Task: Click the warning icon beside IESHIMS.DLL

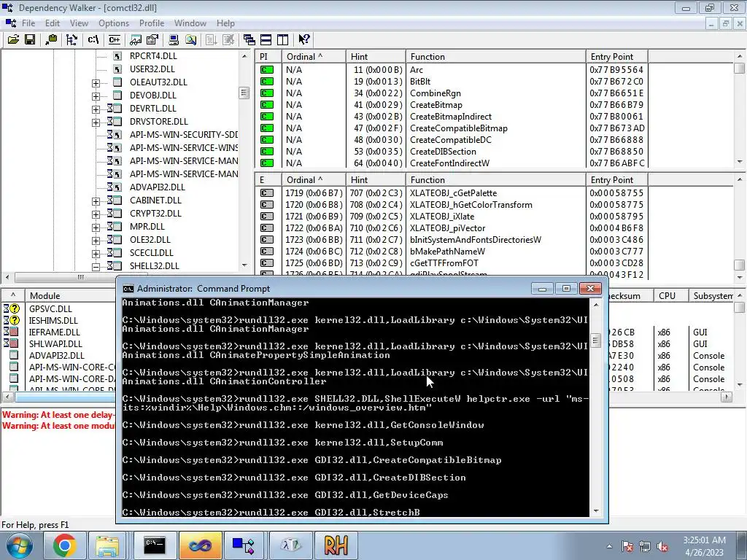Action: coord(15,321)
